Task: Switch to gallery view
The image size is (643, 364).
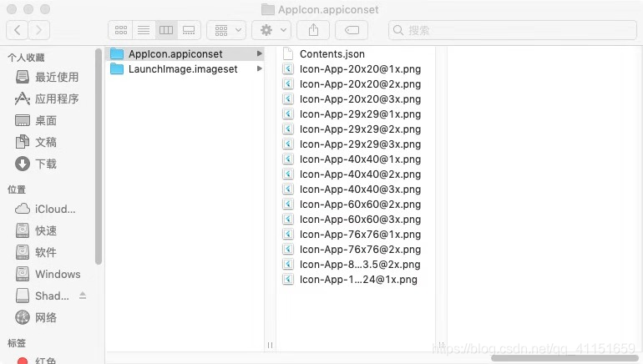Action: pos(189,30)
